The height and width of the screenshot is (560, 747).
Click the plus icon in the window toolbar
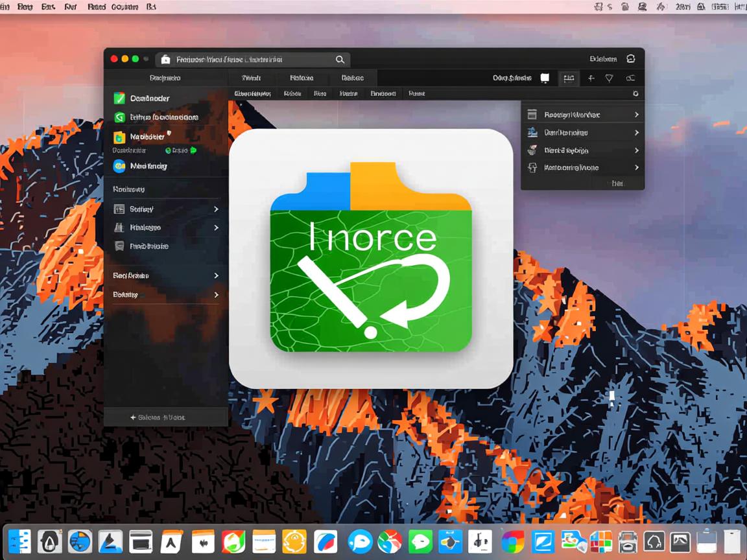[591, 78]
